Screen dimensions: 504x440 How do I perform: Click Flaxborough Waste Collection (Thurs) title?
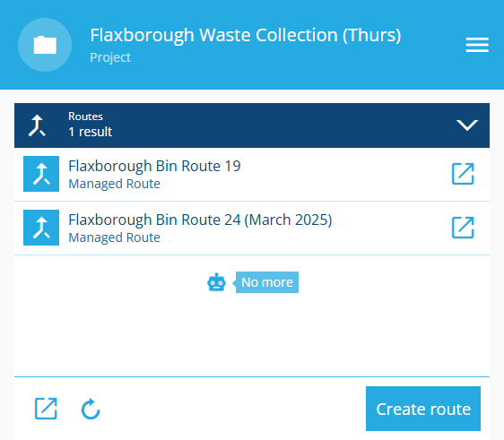coord(246,35)
